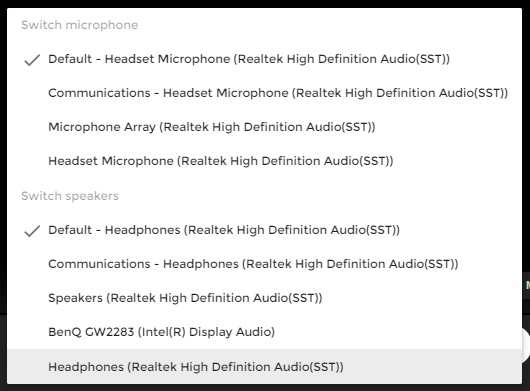Dismiss menu via dark strip below popup
Image resolution: width=530 pixels, height=391 pixels.
[x=265, y=388]
